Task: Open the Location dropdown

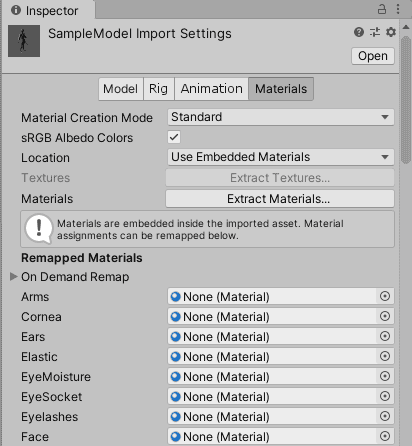Action: 281,157
